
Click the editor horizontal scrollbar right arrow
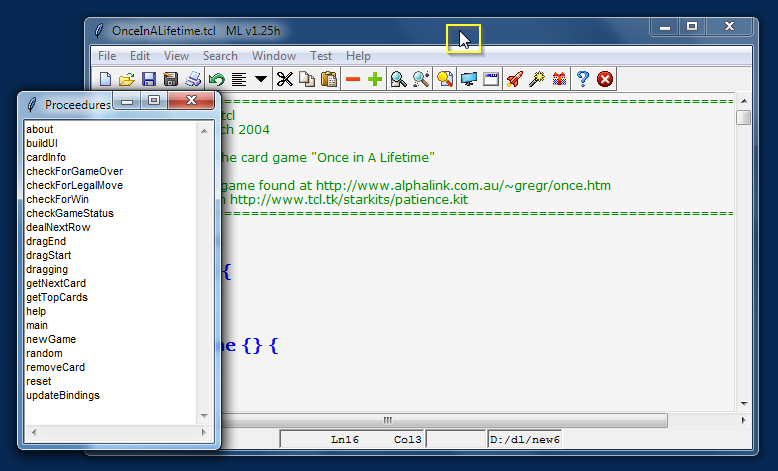[x=743, y=420]
